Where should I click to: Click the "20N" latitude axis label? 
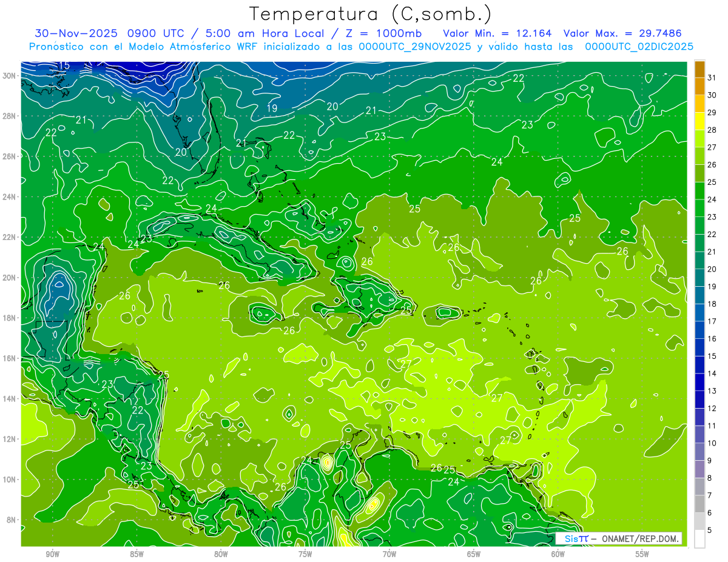tap(10, 278)
